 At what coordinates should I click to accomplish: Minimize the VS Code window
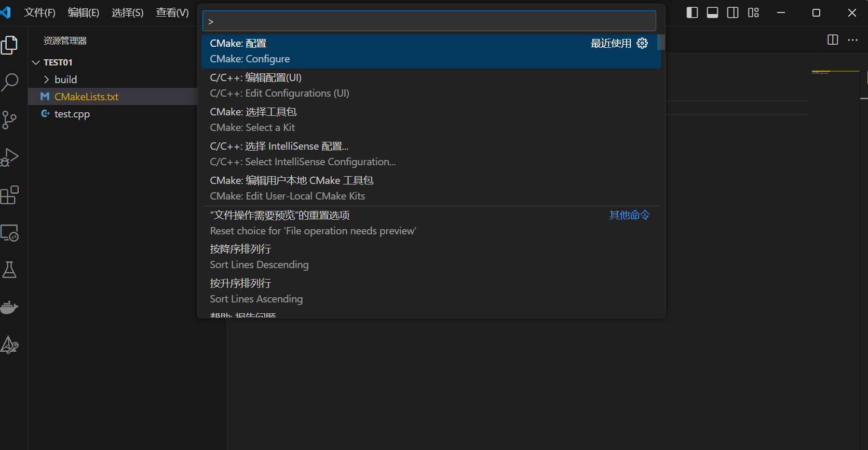click(x=781, y=12)
